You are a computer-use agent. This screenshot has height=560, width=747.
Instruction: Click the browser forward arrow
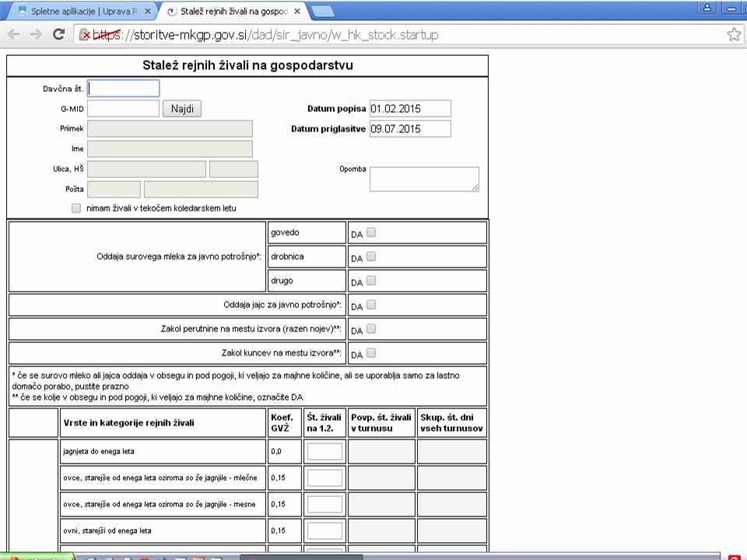(x=36, y=34)
